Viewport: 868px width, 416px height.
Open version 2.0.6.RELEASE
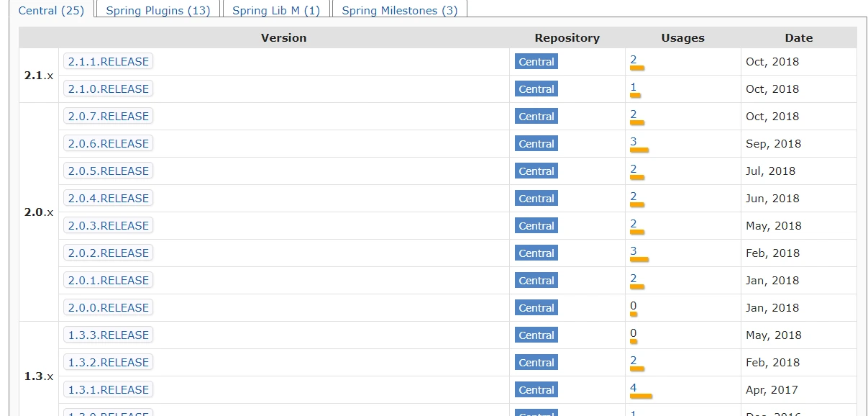109,144
